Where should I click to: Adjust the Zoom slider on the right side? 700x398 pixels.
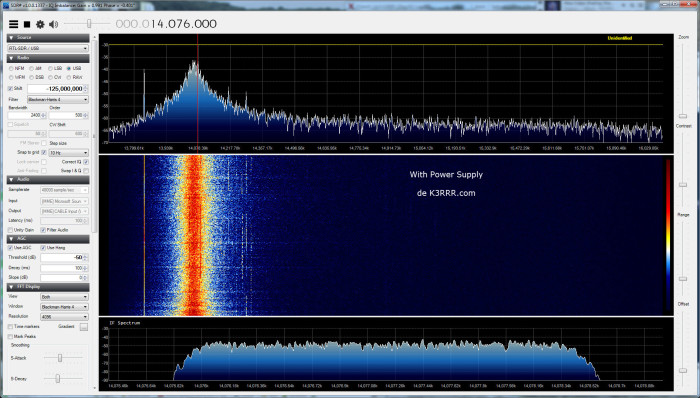coord(683,116)
